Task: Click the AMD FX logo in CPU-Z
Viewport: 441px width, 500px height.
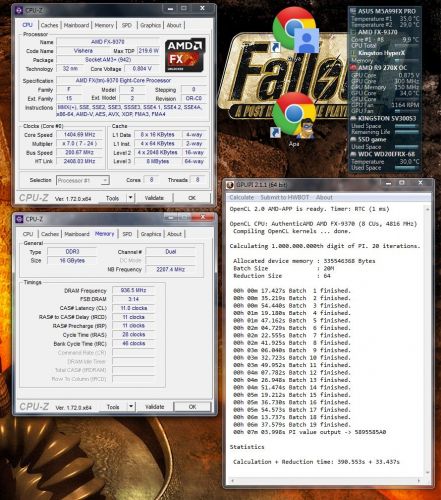Action: click(185, 55)
